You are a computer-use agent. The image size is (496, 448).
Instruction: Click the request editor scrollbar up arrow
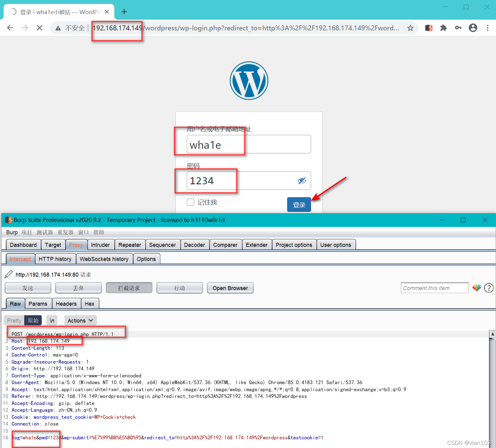(x=493, y=334)
